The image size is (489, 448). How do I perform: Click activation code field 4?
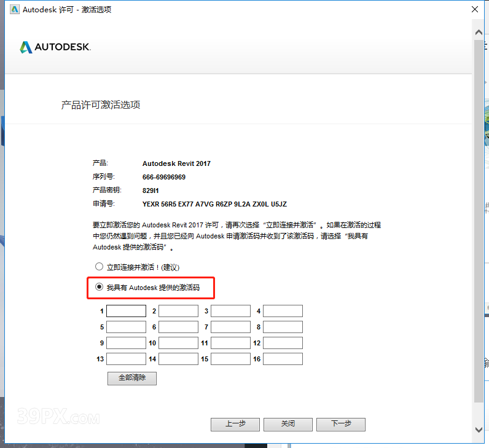coord(283,311)
